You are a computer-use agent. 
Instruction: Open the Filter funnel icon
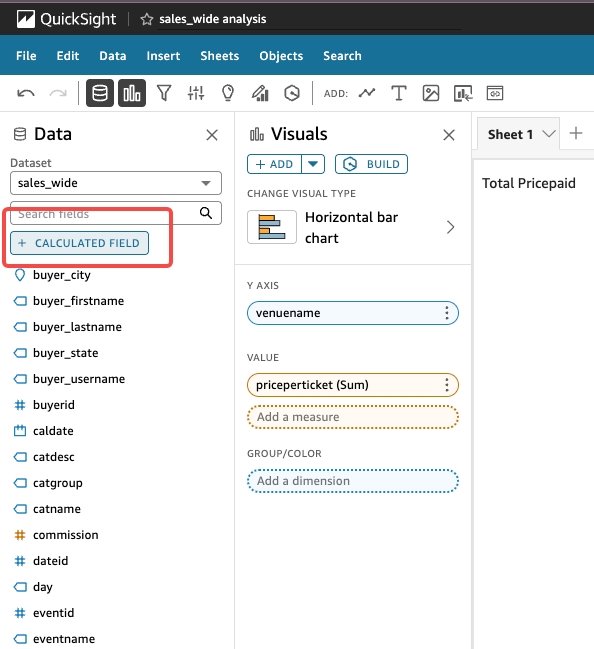164,93
